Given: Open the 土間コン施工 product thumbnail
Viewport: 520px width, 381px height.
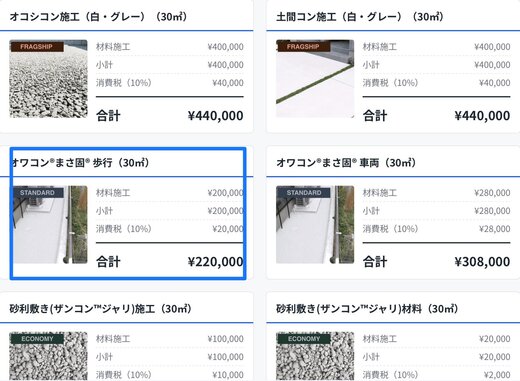Looking at the screenshot, I should click(x=315, y=79).
